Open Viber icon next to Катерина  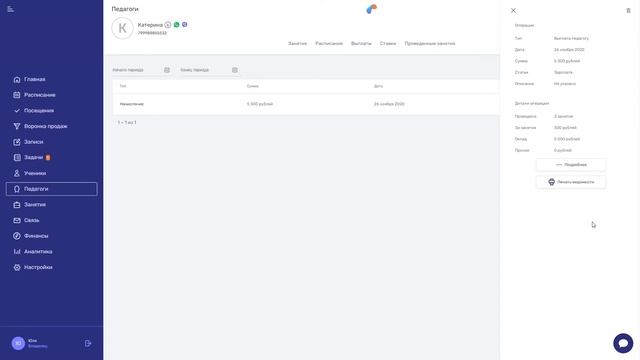[x=184, y=24]
